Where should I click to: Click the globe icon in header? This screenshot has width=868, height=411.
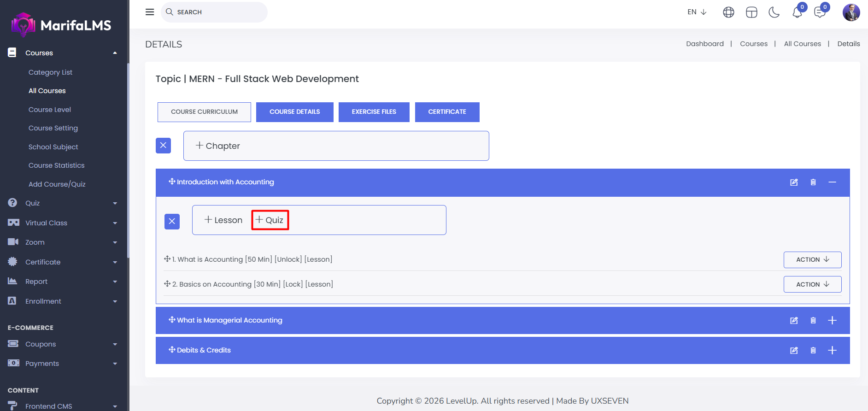pyautogui.click(x=728, y=12)
